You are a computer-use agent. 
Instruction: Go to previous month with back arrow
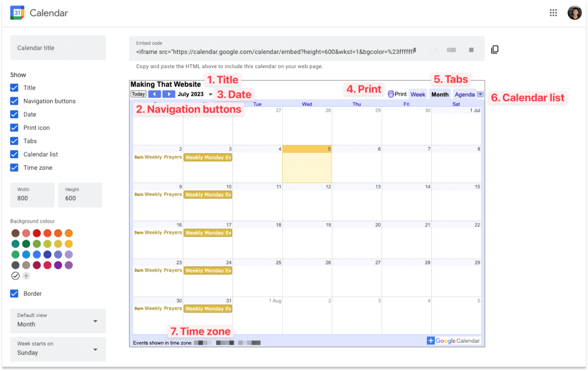[155, 94]
